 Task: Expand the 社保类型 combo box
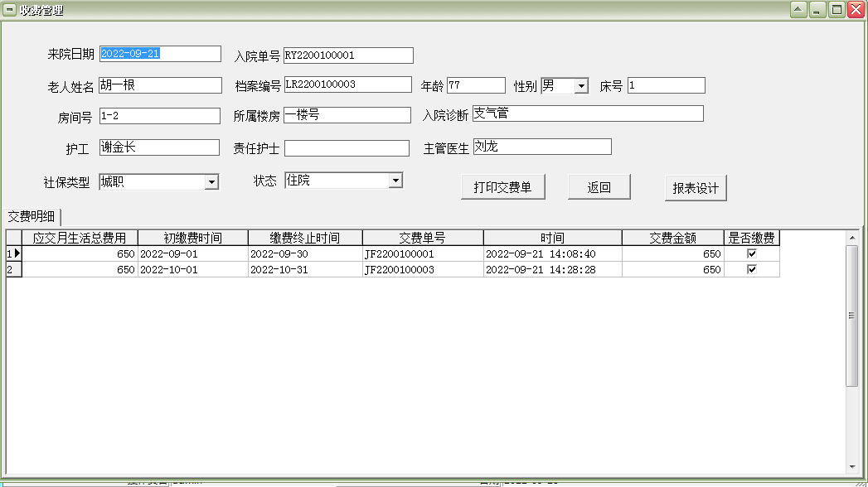point(211,181)
